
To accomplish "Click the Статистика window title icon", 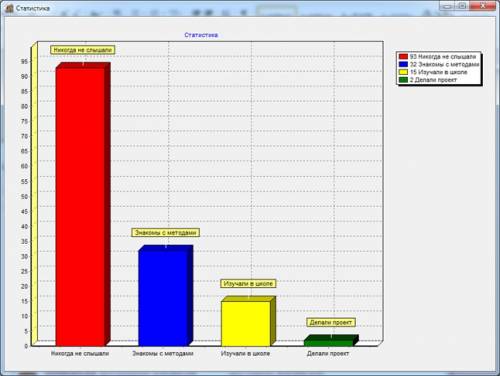I will click(x=9, y=8).
